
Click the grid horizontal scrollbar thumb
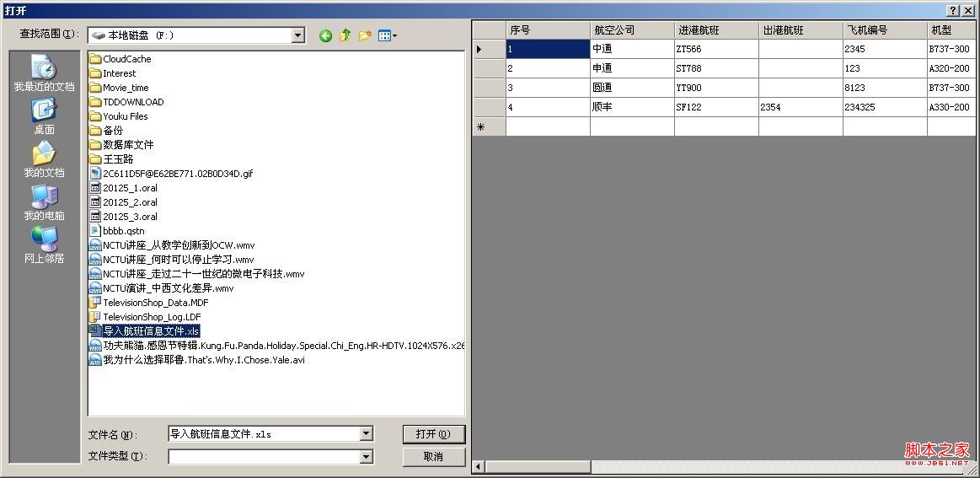(x=538, y=467)
